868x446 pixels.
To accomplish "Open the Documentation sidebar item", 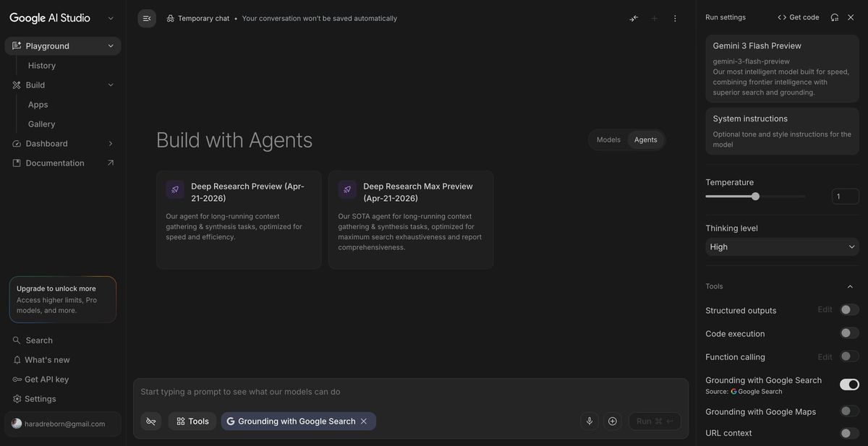I will [x=63, y=163].
